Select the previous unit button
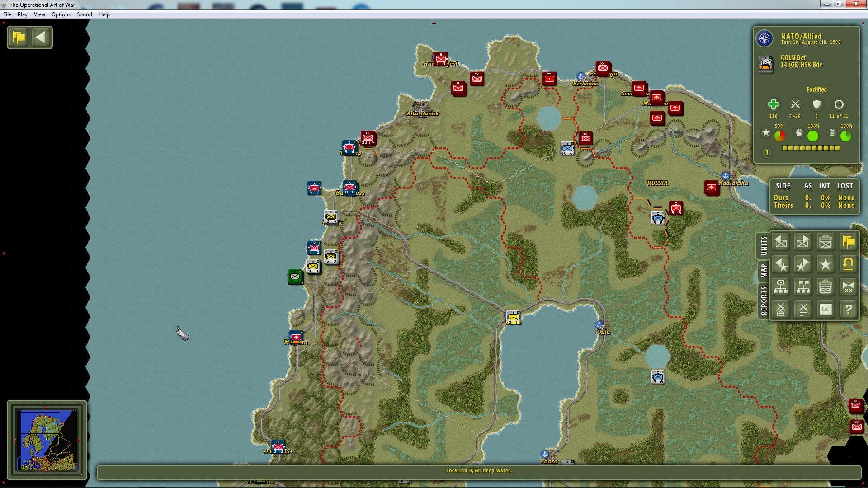The height and width of the screenshot is (488, 868). (781, 242)
